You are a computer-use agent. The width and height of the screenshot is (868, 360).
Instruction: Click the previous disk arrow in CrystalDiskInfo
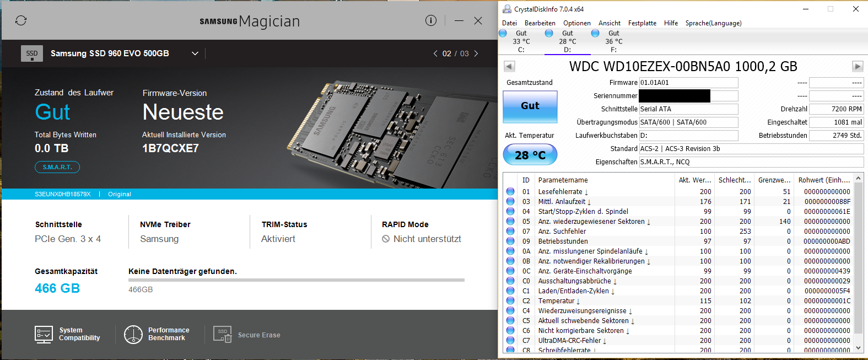point(509,66)
